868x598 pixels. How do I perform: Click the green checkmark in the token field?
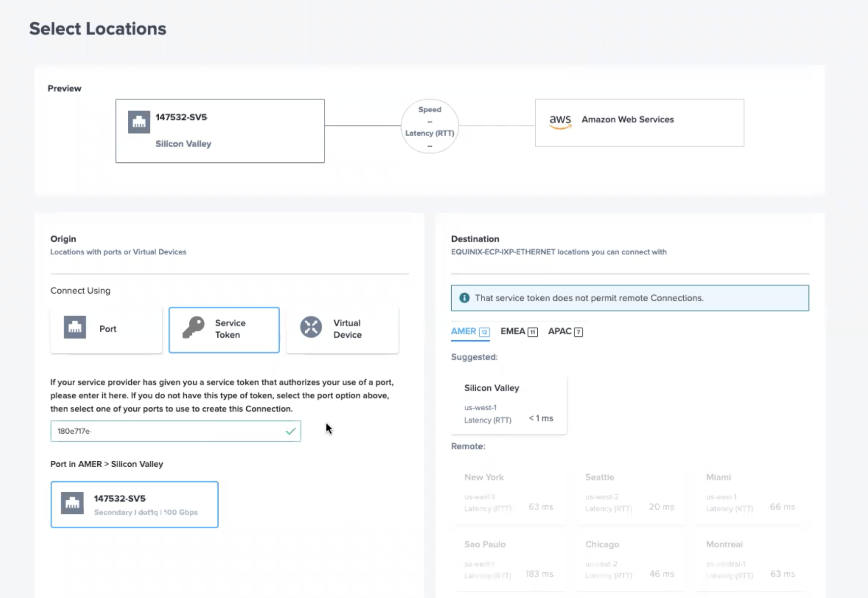[x=290, y=431]
